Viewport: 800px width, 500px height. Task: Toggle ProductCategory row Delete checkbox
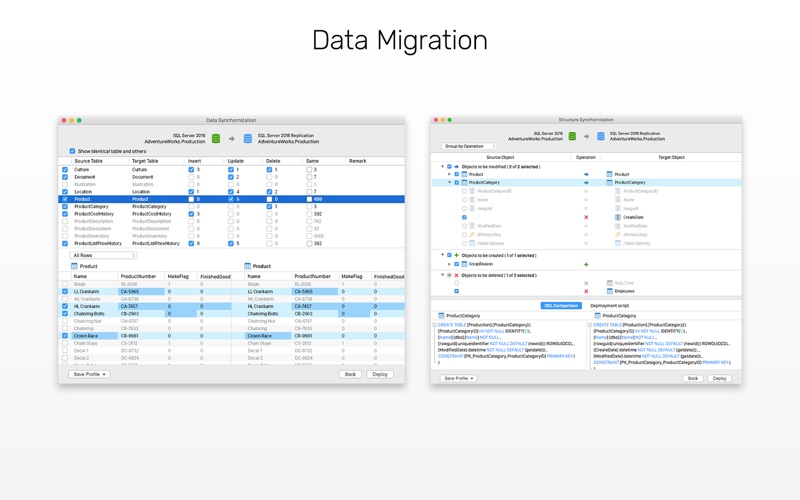269,207
